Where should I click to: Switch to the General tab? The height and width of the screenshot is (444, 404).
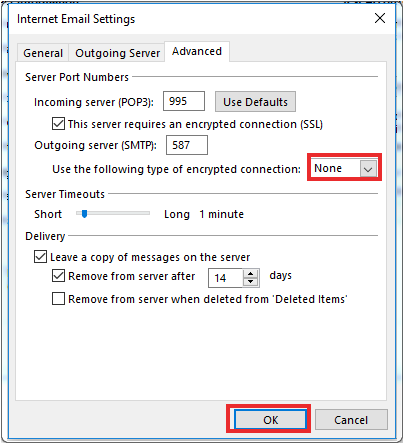[43, 53]
